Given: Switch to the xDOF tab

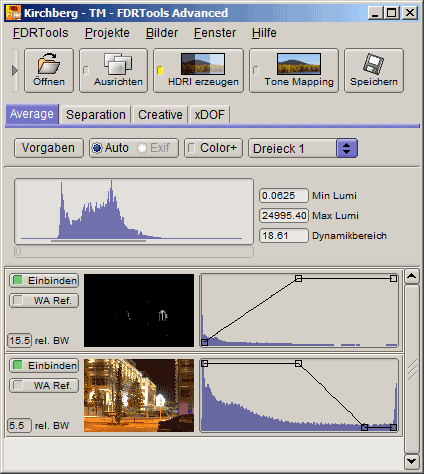Looking at the screenshot, I should (209, 115).
